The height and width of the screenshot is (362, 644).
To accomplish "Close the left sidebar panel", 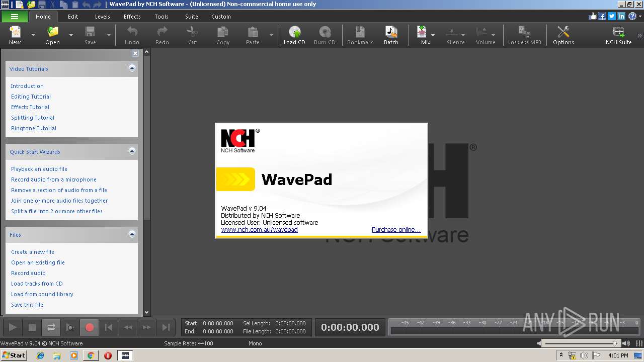I will 135,53.
